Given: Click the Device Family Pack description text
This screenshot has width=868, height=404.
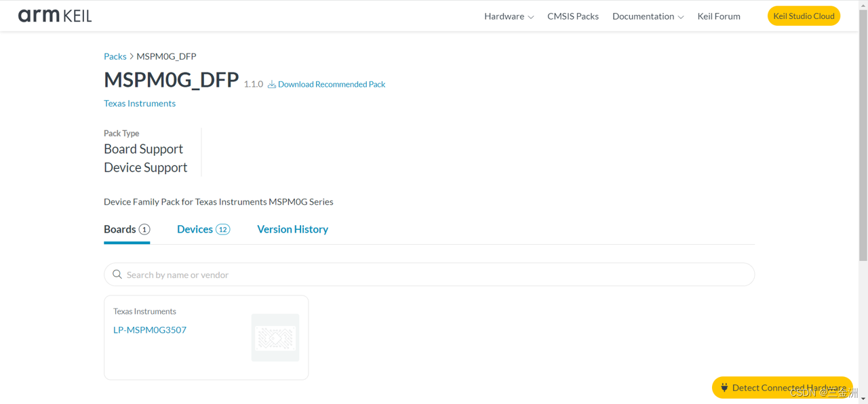Looking at the screenshot, I should tap(218, 201).
